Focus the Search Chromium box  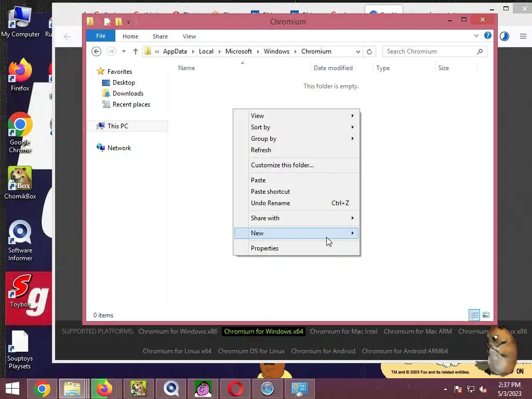(435, 51)
